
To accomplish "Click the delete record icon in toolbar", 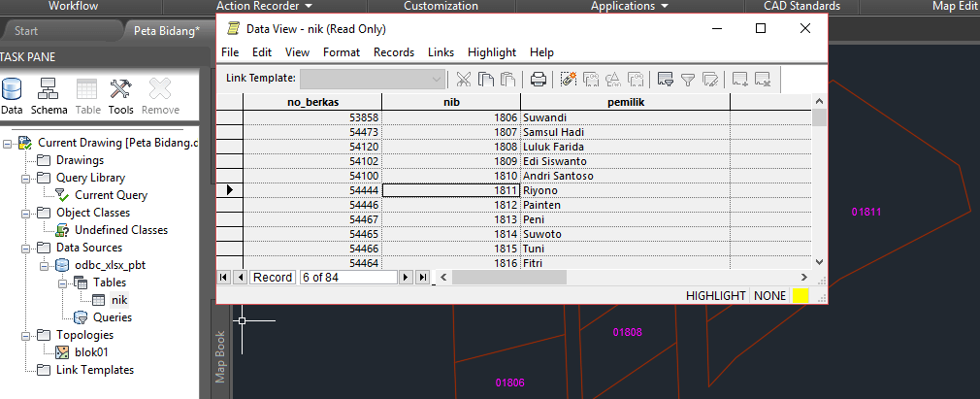I will (763, 80).
